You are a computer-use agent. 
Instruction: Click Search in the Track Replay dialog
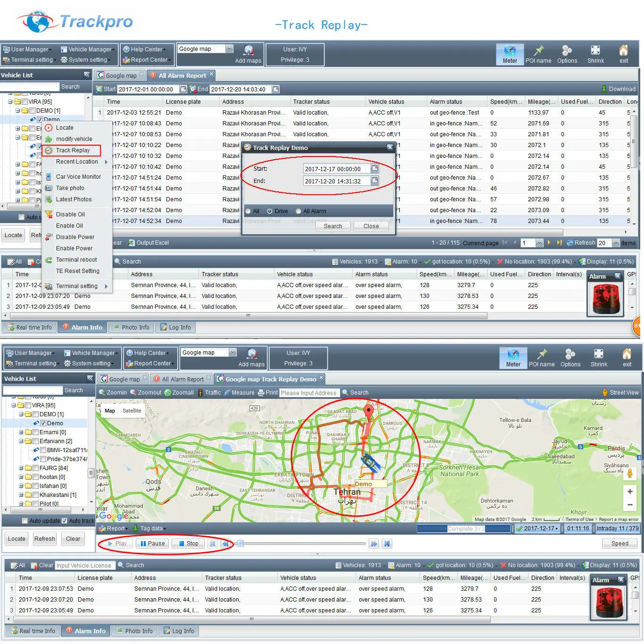pos(333,226)
